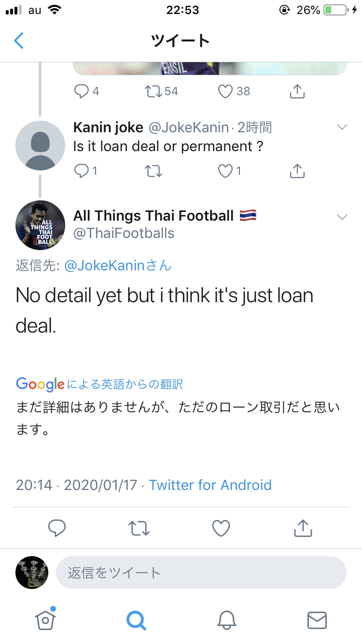Like the main tweet about loan deal
Image resolution: width=362 pixels, height=644 pixels.
(221, 528)
